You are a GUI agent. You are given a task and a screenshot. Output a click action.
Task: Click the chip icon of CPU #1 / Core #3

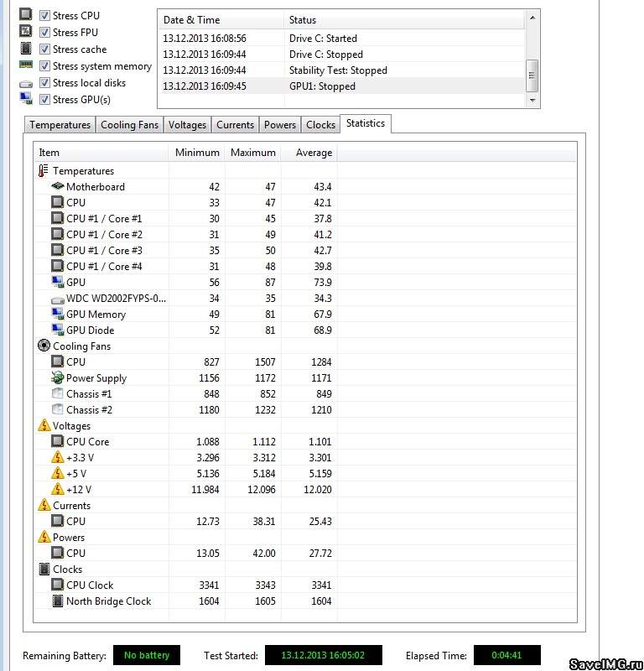tap(57, 250)
